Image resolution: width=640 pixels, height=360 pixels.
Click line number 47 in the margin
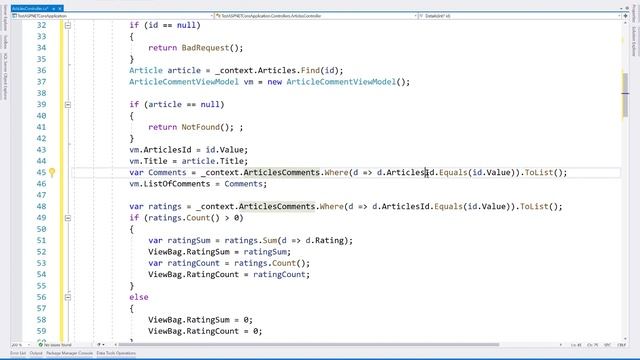click(x=41, y=195)
